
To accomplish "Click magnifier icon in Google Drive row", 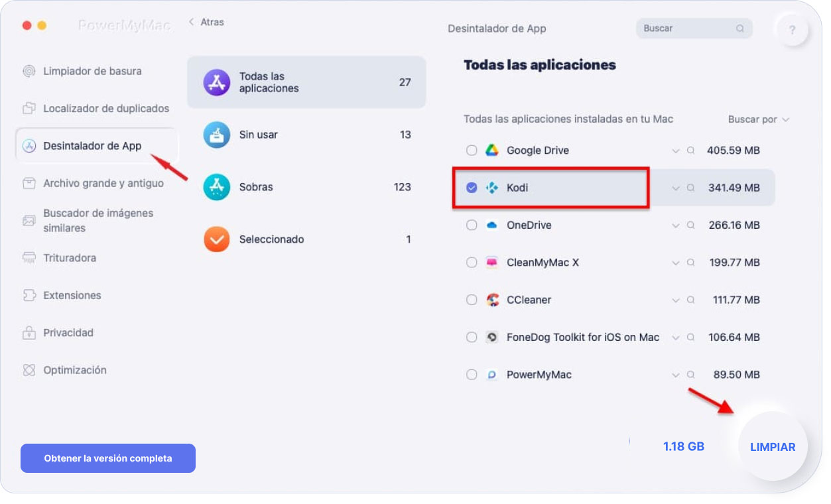I will point(690,151).
